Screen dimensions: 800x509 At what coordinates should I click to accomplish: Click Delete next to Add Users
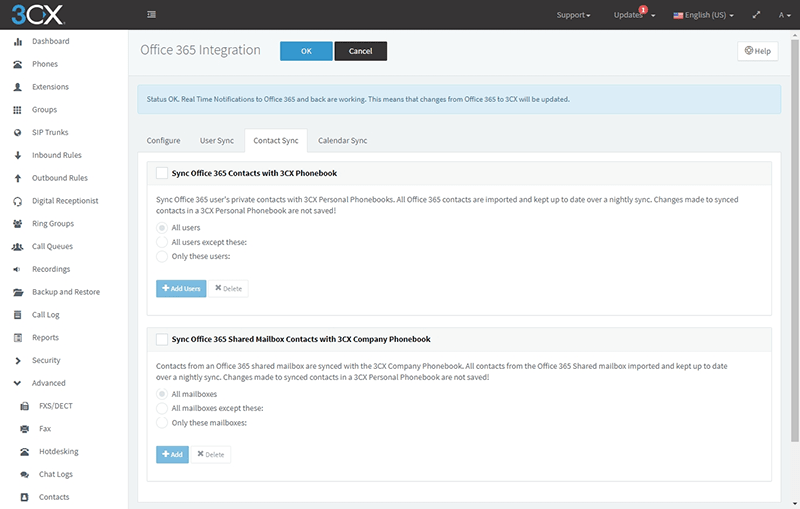229,289
